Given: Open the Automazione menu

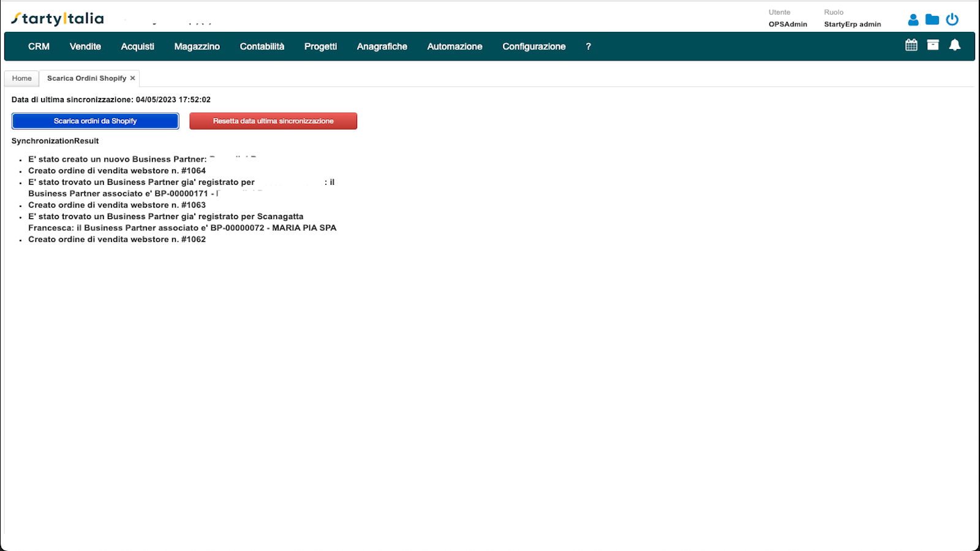Looking at the screenshot, I should 455,47.
